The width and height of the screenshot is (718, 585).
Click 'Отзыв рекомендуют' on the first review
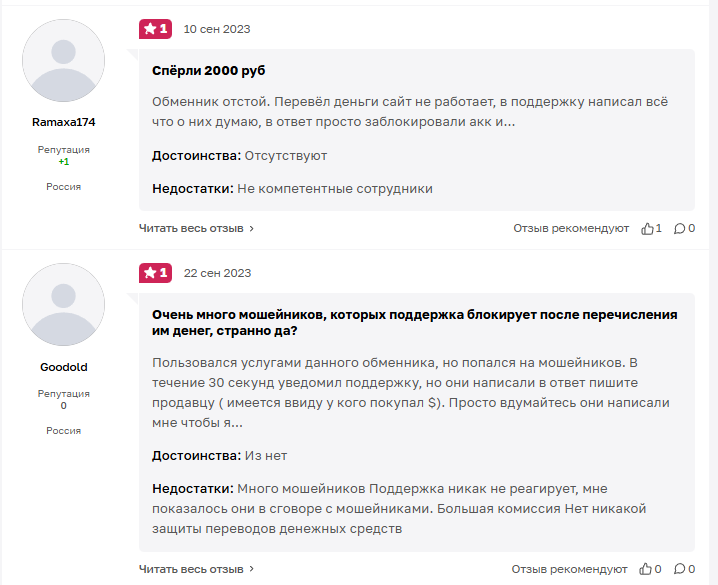point(570,228)
